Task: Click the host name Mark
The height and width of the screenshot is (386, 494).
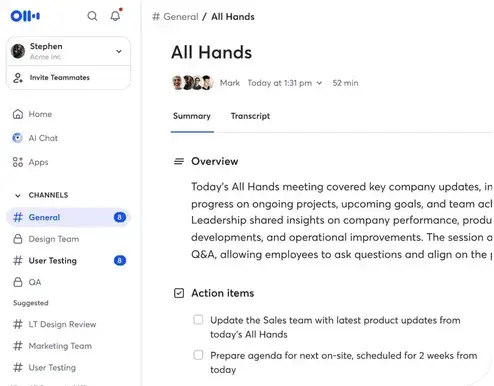Action: [x=230, y=83]
